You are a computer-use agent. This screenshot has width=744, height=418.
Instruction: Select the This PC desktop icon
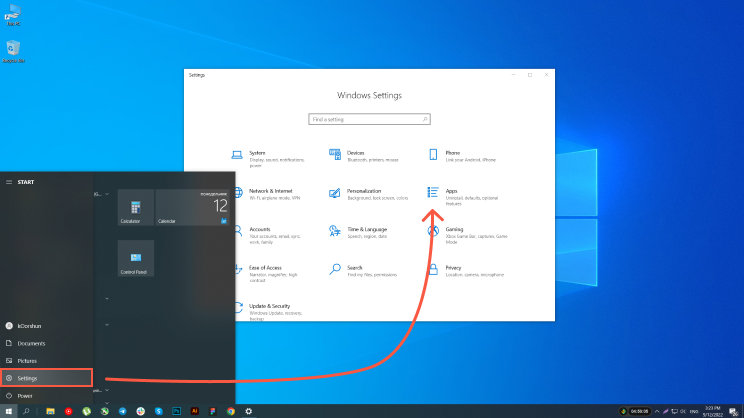coord(13,15)
